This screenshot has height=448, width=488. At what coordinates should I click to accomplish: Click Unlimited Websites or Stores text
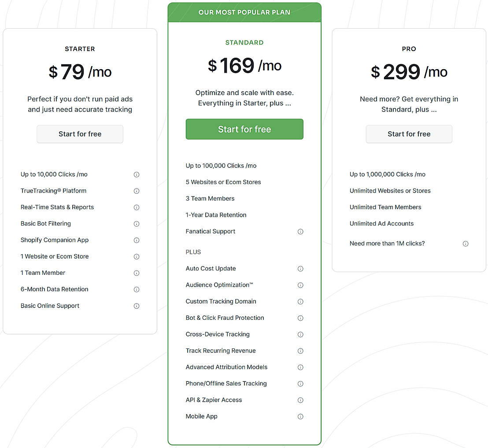click(x=390, y=191)
